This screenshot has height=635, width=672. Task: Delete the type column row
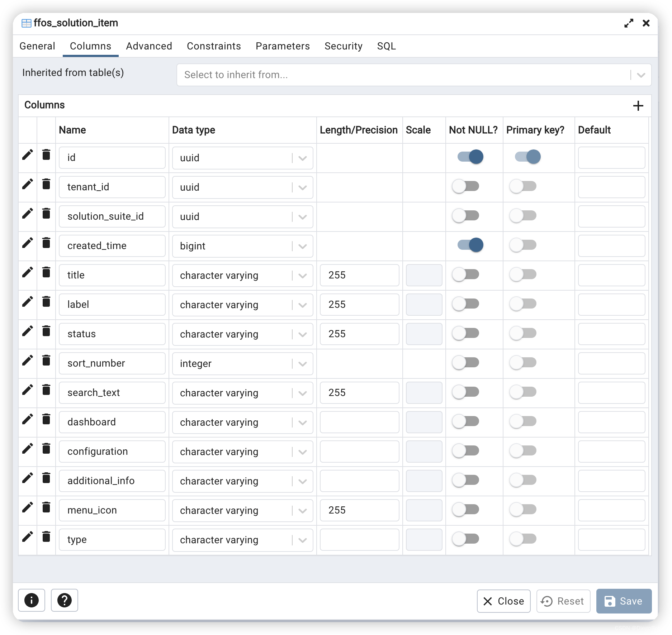tap(46, 537)
